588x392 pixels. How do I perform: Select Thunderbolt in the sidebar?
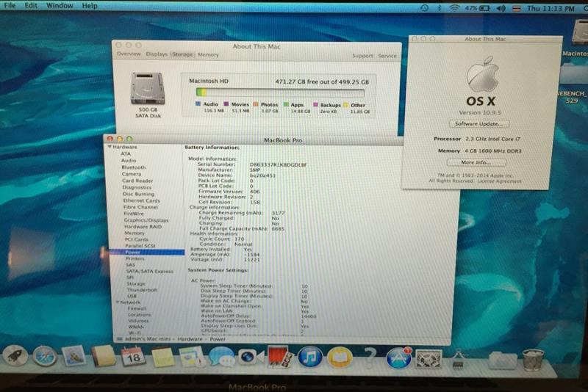(142, 290)
